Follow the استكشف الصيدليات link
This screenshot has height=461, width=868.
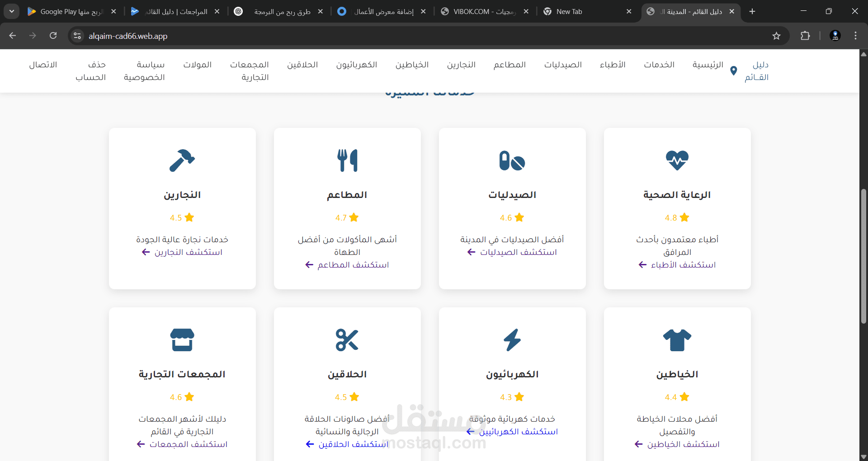[x=512, y=252]
